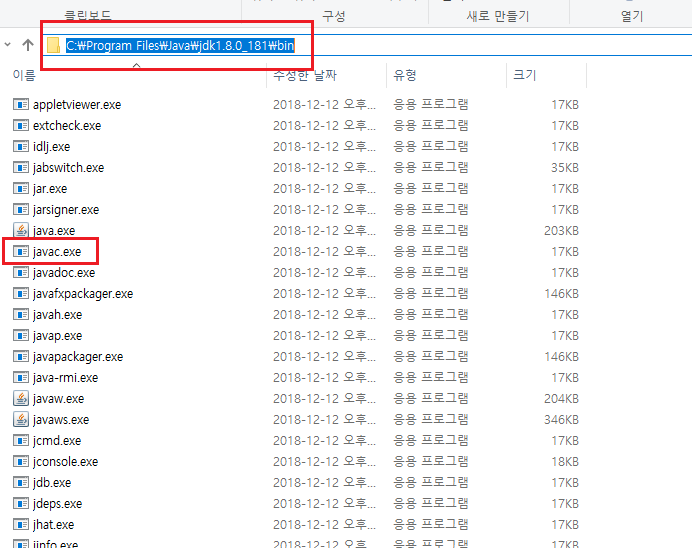Click the appletviewer.exe file icon
The height and width of the screenshot is (548, 692).
[x=21, y=105]
